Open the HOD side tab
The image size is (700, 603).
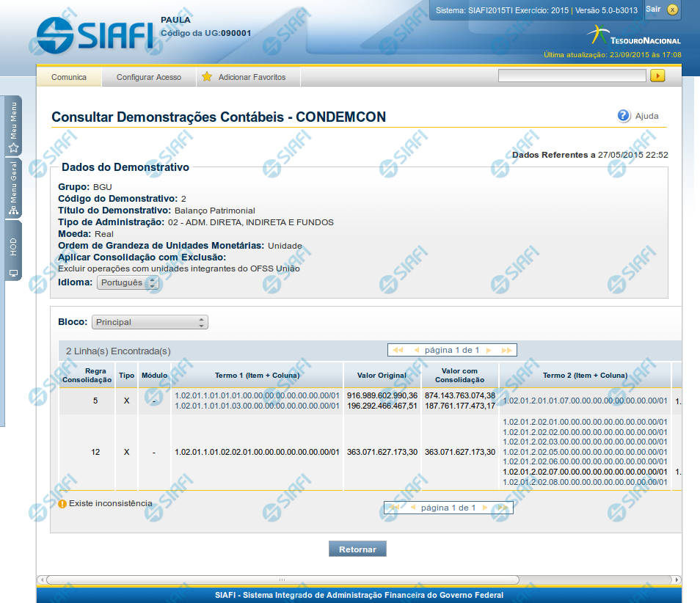[13, 253]
